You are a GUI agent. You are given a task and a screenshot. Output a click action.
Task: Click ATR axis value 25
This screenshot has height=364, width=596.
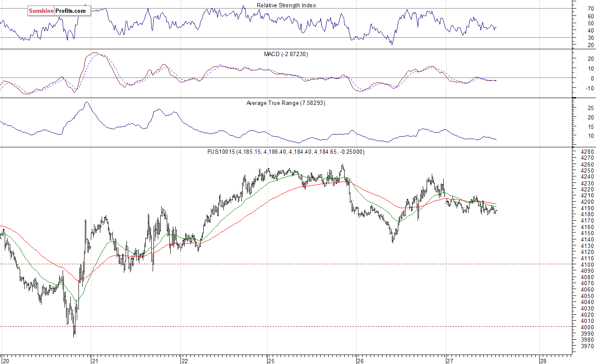tap(590, 108)
